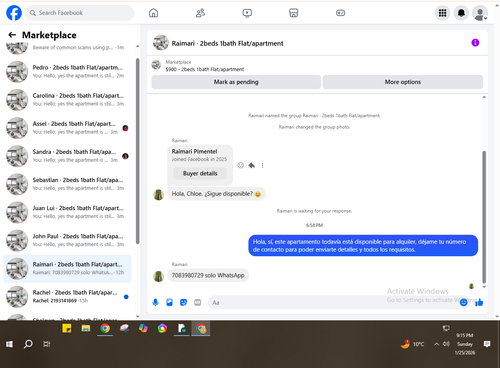This screenshot has height=368, width=500.
Task: Open emoji picker in the message box
Action: [463, 302]
